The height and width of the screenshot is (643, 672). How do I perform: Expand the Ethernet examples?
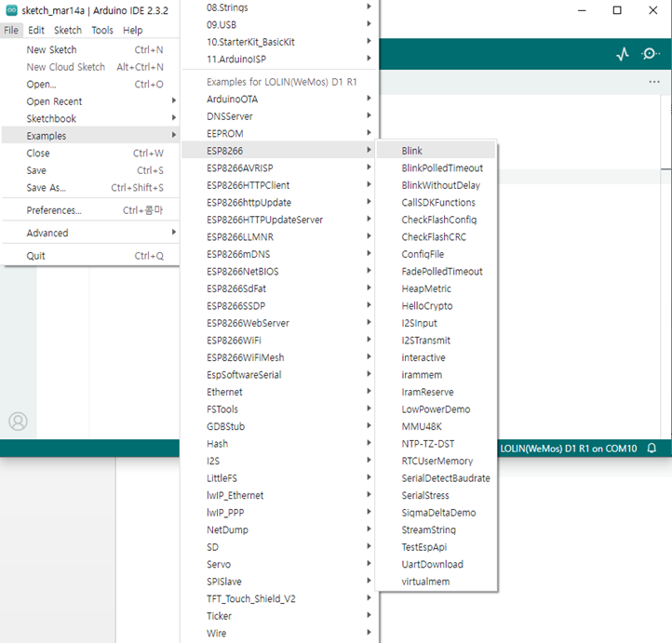click(279, 392)
